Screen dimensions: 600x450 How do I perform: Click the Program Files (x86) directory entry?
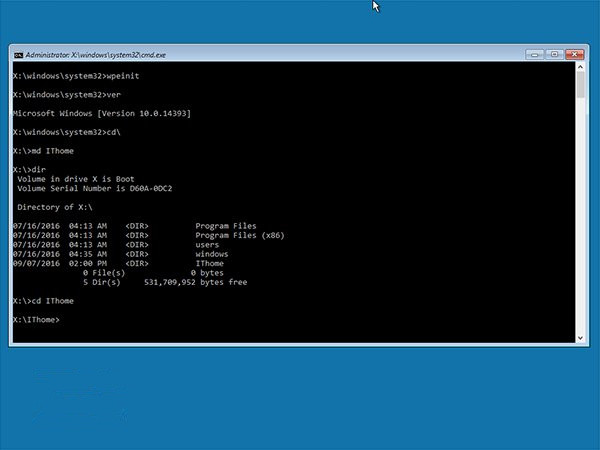click(x=149, y=235)
